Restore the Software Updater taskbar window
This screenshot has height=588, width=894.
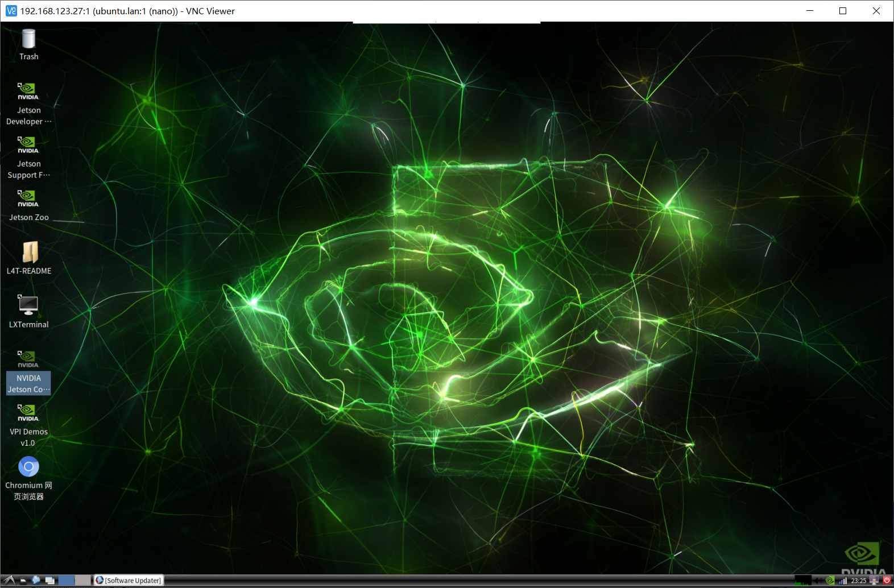coord(129,580)
